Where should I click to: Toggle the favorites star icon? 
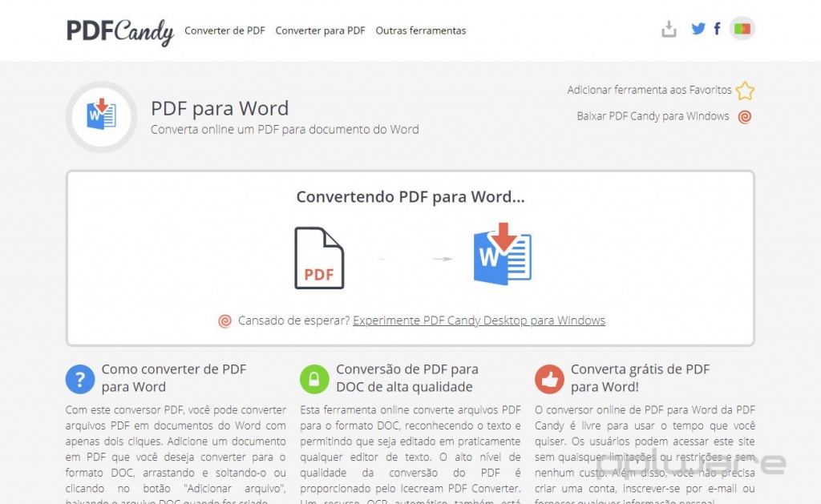[745, 91]
